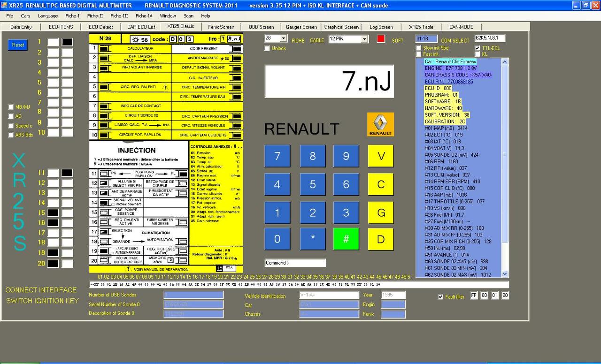Screen dimensions: 601x364
Task: Click the COM SELECT port field
Action: tap(426, 38)
